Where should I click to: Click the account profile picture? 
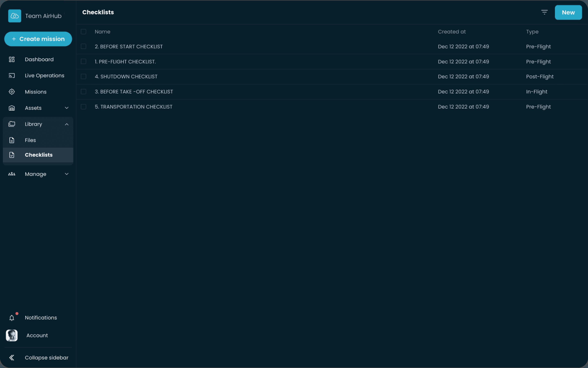[x=12, y=335]
